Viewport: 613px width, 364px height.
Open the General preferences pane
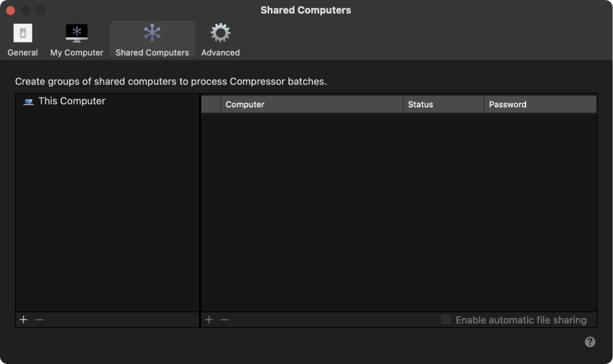(x=22, y=39)
